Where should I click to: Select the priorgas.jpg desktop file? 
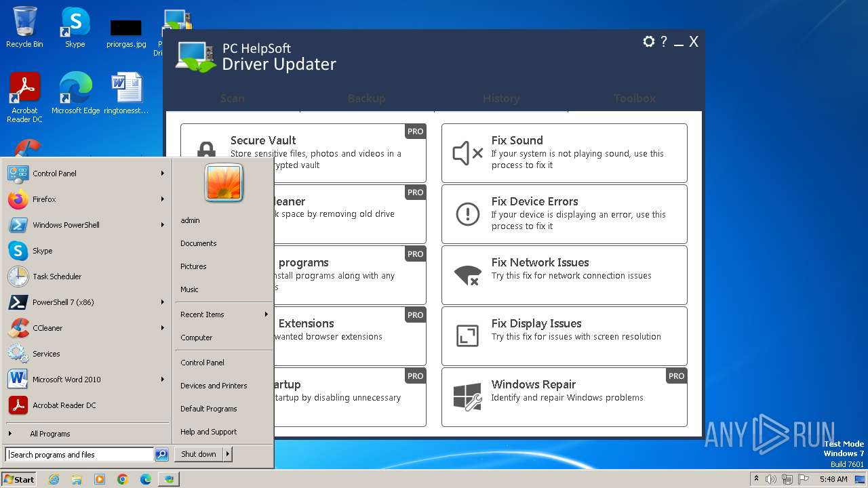pyautogui.click(x=126, y=33)
